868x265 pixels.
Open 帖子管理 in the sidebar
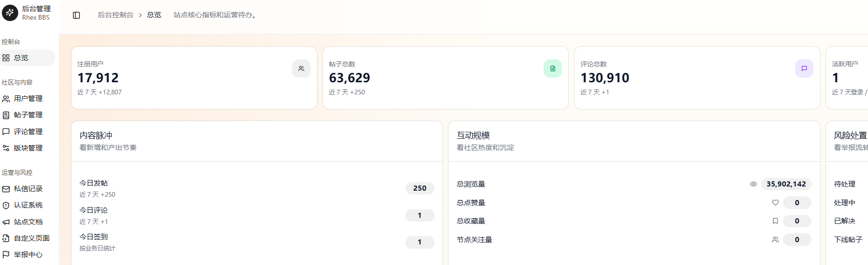28,115
